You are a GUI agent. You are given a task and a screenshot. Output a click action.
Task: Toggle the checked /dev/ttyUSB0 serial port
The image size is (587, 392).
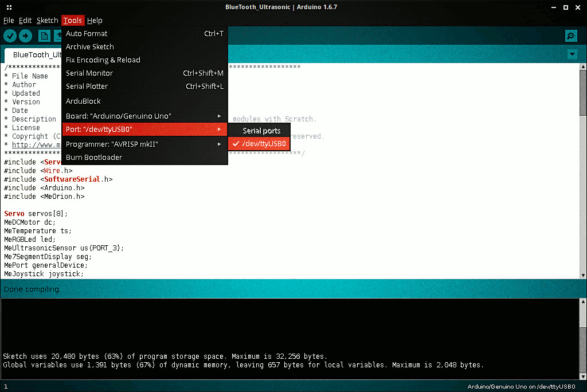(x=259, y=143)
